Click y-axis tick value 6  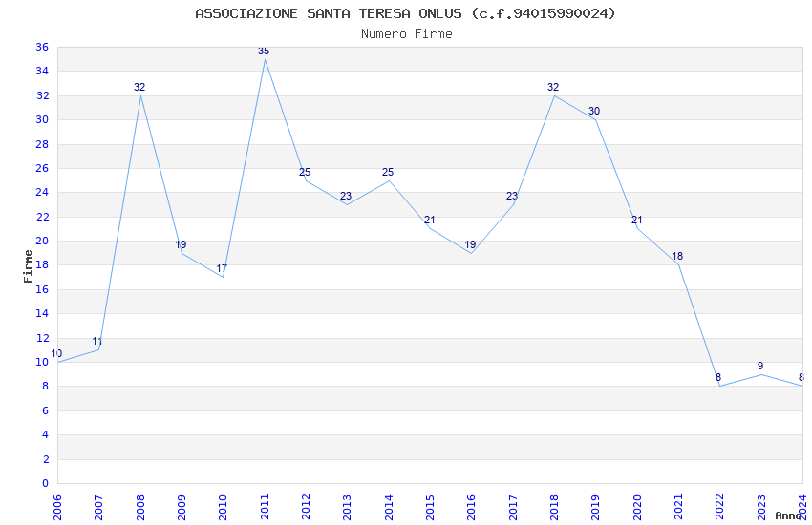pyautogui.click(x=45, y=410)
